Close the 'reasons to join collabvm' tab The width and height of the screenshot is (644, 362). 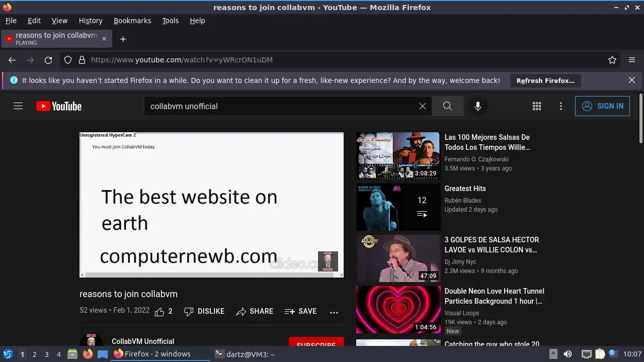pos(104,39)
